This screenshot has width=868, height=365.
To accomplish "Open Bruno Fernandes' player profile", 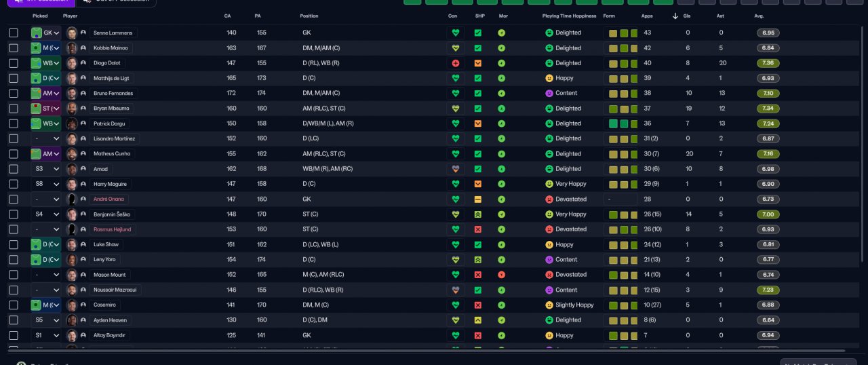I will (114, 94).
